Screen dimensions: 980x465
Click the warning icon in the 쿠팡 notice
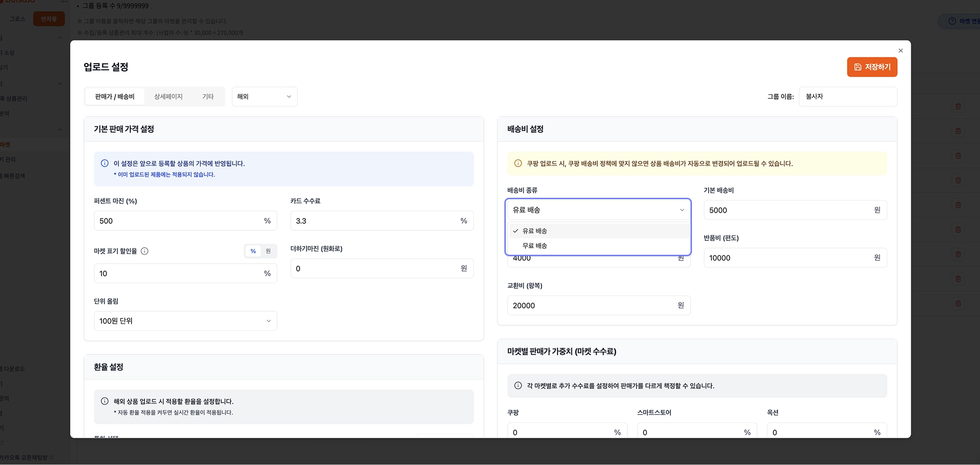[x=518, y=163]
